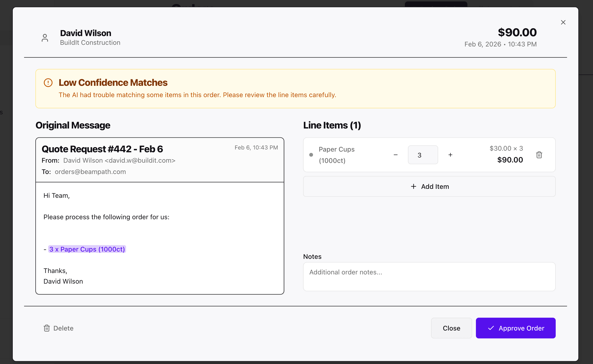The height and width of the screenshot is (364, 593).
Task: Click the Quote Request #442 subject line
Action: (102, 149)
